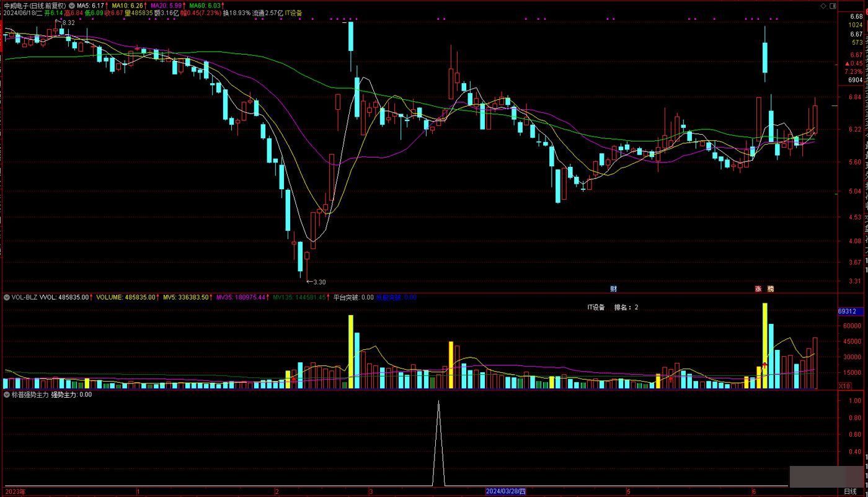Click the MA10: 6.26 indicator value
This screenshot has height=497, width=868.
click(129, 6)
